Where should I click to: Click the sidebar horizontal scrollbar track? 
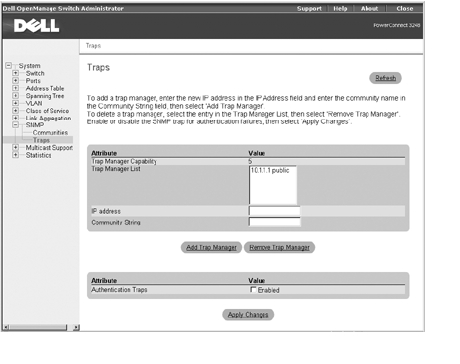click(x=38, y=327)
